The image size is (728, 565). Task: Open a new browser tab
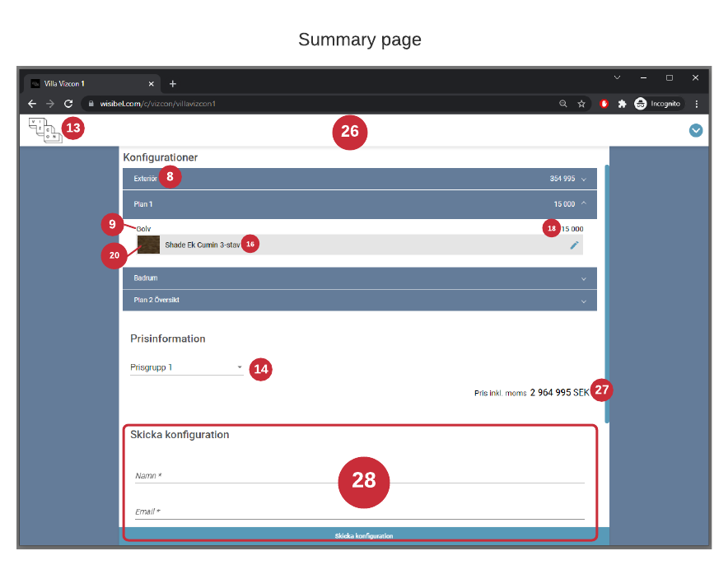click(173, 84)
